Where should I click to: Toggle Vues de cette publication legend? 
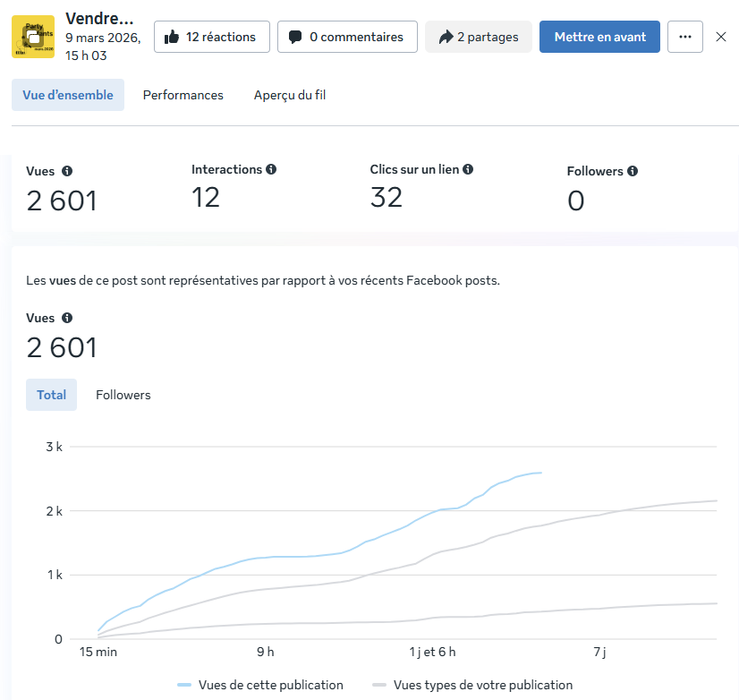click(260, 685)
